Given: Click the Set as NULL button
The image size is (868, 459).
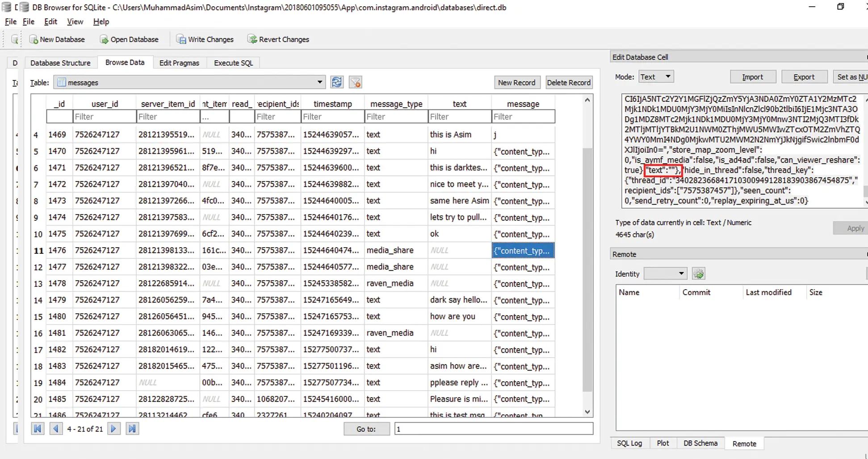Looking at the screenshot, I should 851,77.
